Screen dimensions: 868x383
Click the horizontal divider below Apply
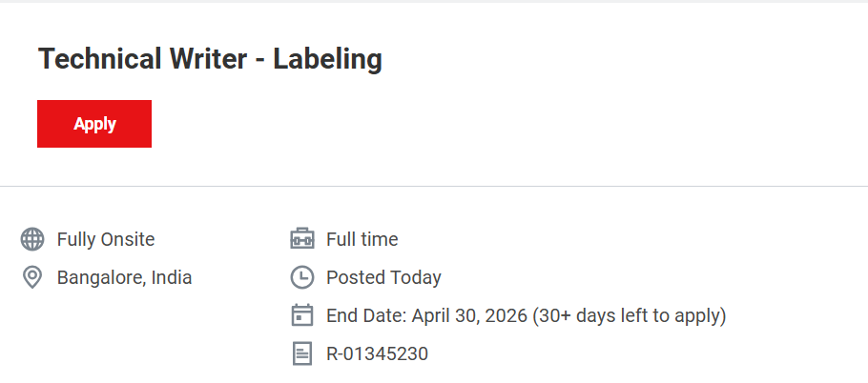pyautogui.click(x=434, y=186)
